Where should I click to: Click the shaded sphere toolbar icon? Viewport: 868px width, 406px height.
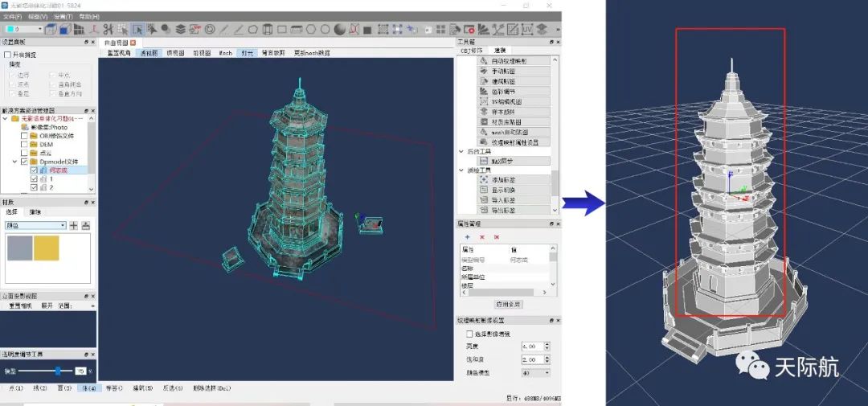point(340,30)
